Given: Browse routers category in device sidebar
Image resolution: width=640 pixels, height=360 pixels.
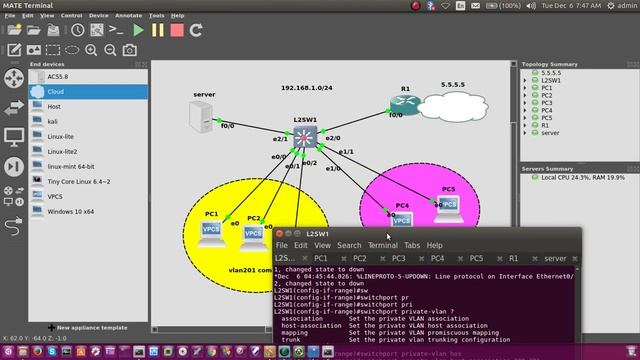Looking at the screenshot, I should 14,78.
